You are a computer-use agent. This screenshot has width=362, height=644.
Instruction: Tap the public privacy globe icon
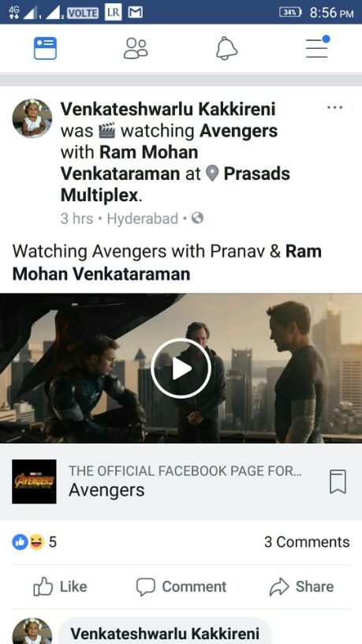[197, 218]
